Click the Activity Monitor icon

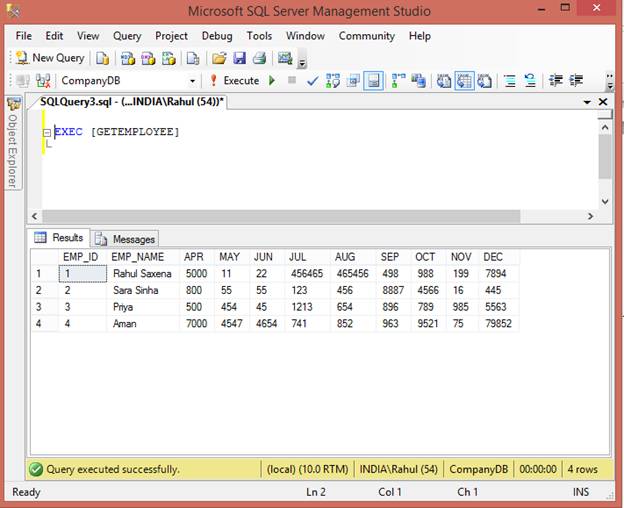(x=285, y=58)
